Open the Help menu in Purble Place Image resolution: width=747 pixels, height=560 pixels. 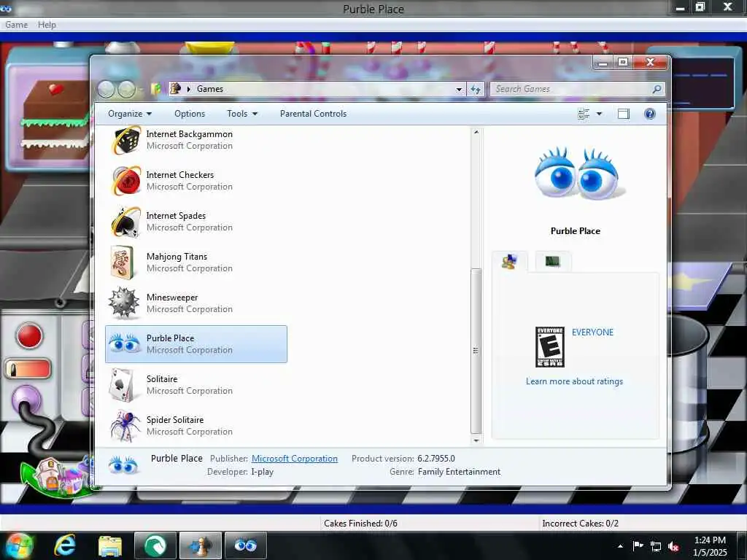[x=47, y=25]
